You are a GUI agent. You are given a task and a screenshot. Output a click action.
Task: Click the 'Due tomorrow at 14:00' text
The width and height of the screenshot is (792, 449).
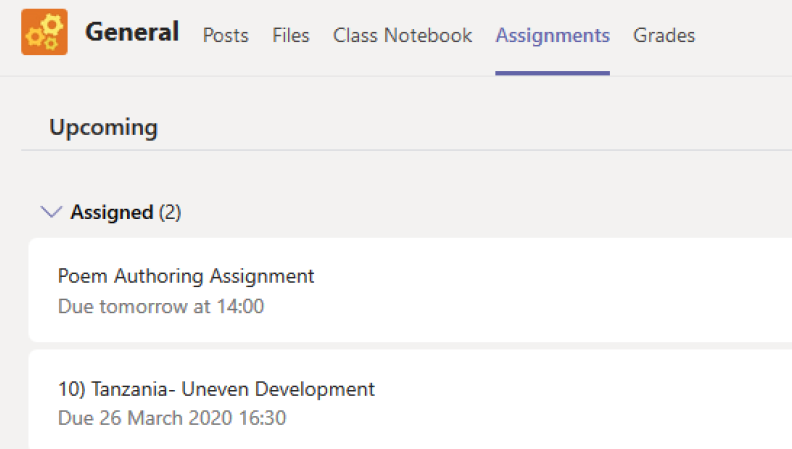point(161,306)
